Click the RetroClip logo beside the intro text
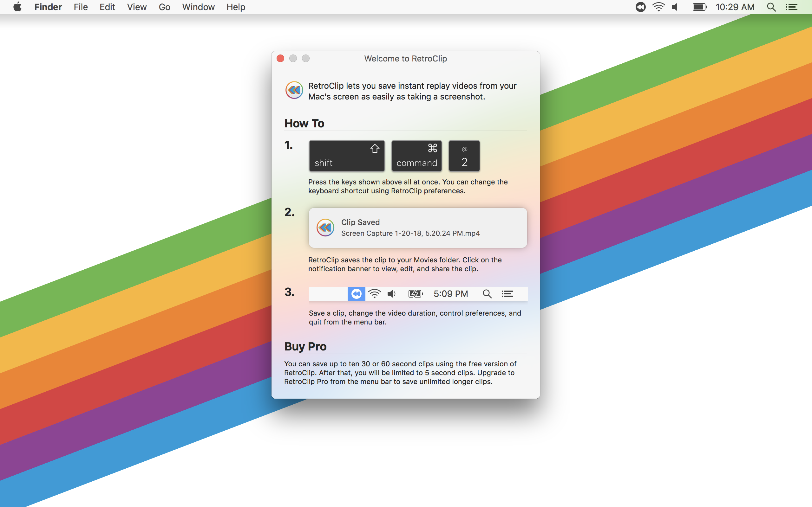 click(x=294, y=90)
